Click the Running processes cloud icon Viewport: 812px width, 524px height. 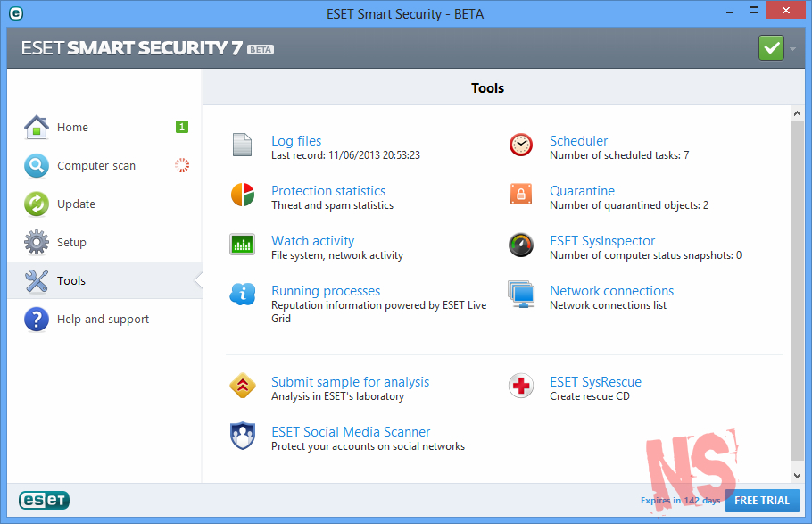click(242, 295)
